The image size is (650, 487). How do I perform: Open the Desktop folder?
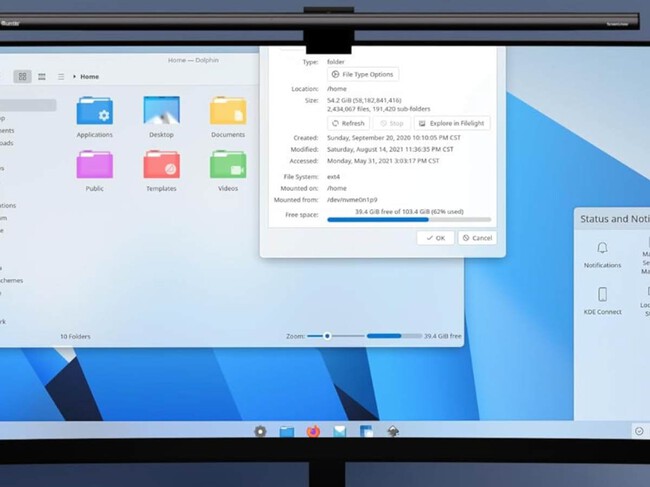click(160, 111)
